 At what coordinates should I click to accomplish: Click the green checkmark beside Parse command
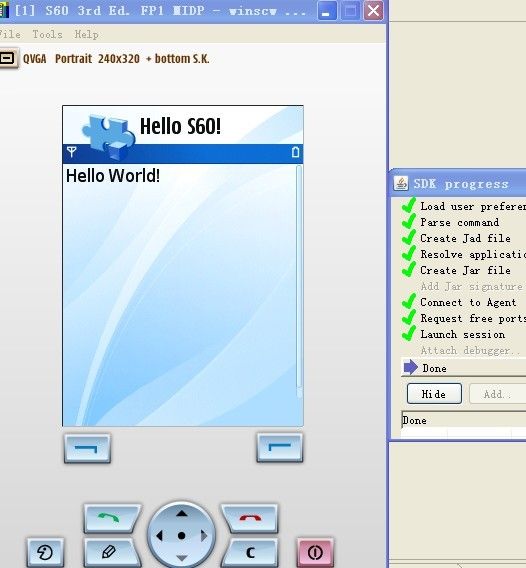pyautogui.click(x=409, y=221)
